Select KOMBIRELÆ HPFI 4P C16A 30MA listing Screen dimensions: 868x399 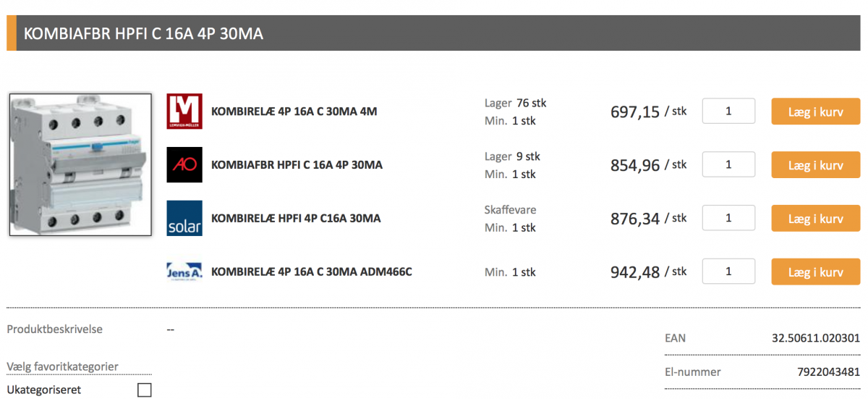295,218
